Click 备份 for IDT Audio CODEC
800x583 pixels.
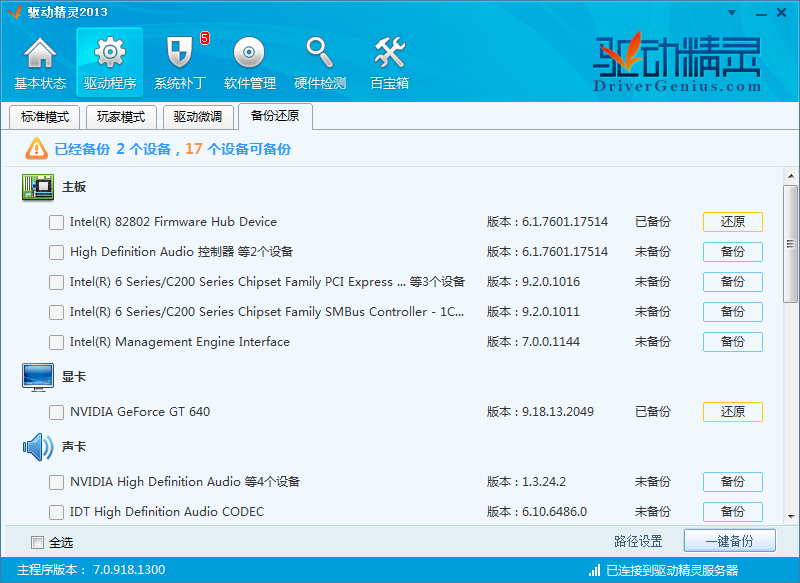733,512
